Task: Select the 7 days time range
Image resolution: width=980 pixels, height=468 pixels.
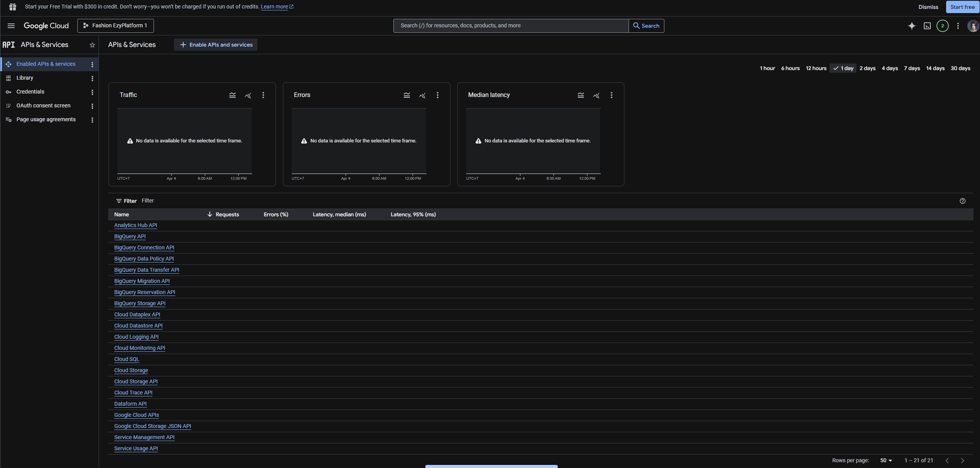Action: tap(911, 68)
